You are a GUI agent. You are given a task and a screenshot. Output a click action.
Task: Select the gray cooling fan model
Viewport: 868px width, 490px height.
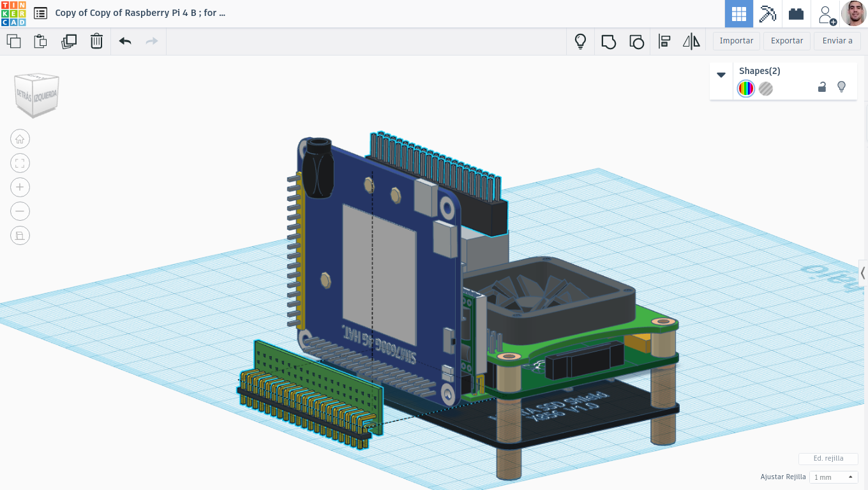click(x=549, y=293)
